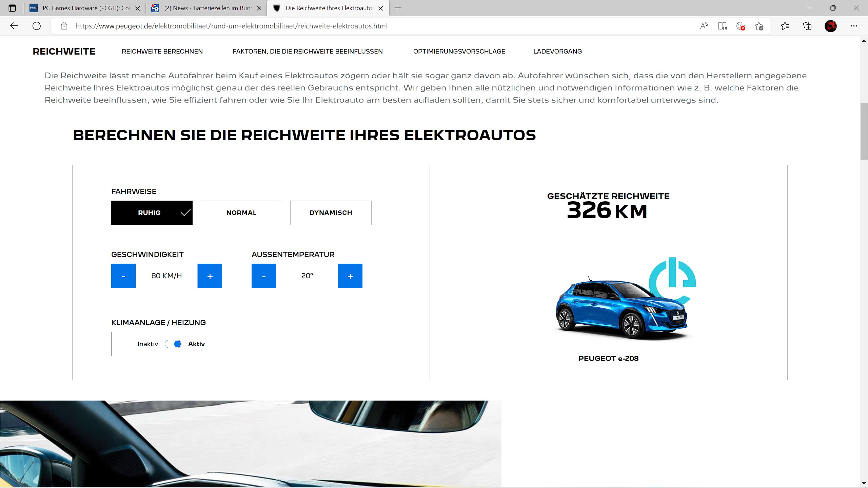Go to FAKTOREN, DIE DIE REICHWEITE BEEINFLUSSEN

point(308,52)
